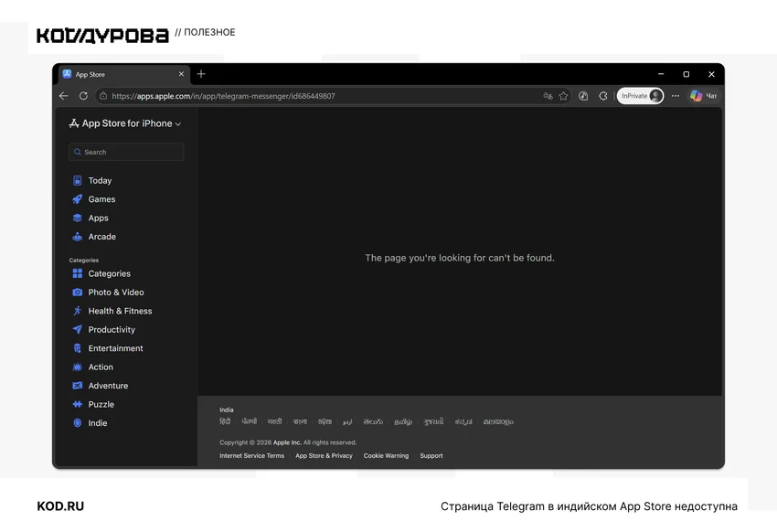The image size is (777, 532).
Task: Close the App Store tab
Action: coord(181,74)
